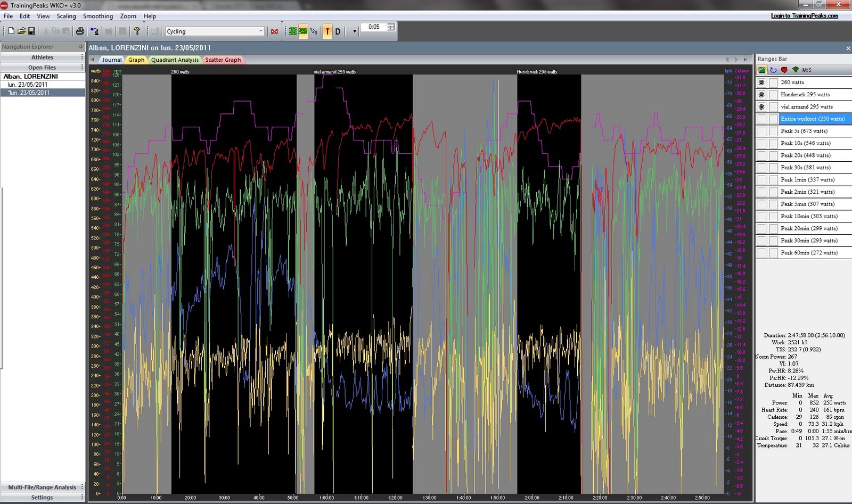Switch to the Graph tab
This screenshot has height=504, width=852.
pos(136,60)
